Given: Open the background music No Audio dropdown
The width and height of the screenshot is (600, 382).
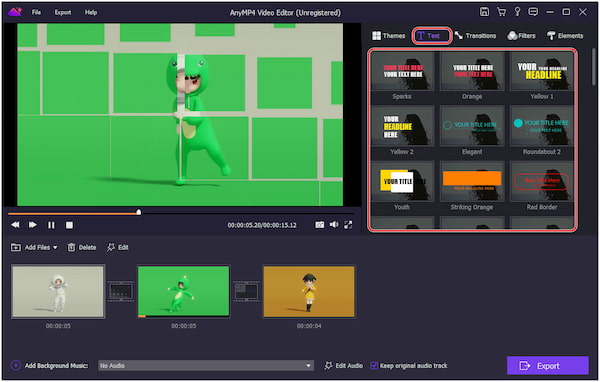Looking at the screenshot, I should tap(206, 366).
